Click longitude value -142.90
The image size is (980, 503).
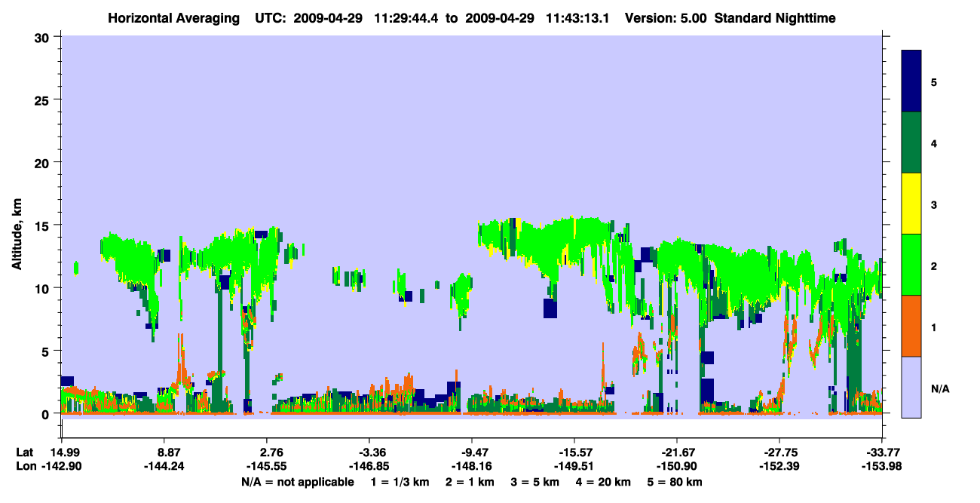61,466
